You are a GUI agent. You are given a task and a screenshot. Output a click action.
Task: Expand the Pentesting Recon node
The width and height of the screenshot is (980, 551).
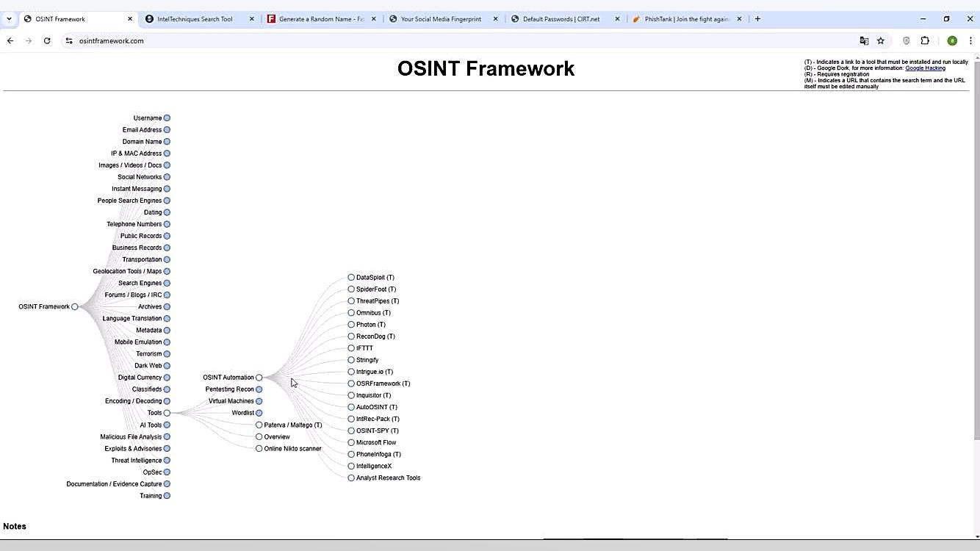click(259, 389)
